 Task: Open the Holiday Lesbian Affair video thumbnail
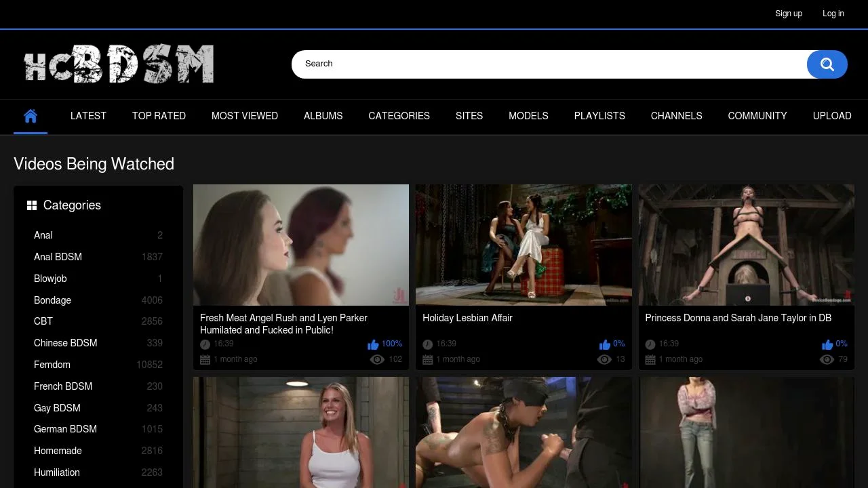[524, 245]
